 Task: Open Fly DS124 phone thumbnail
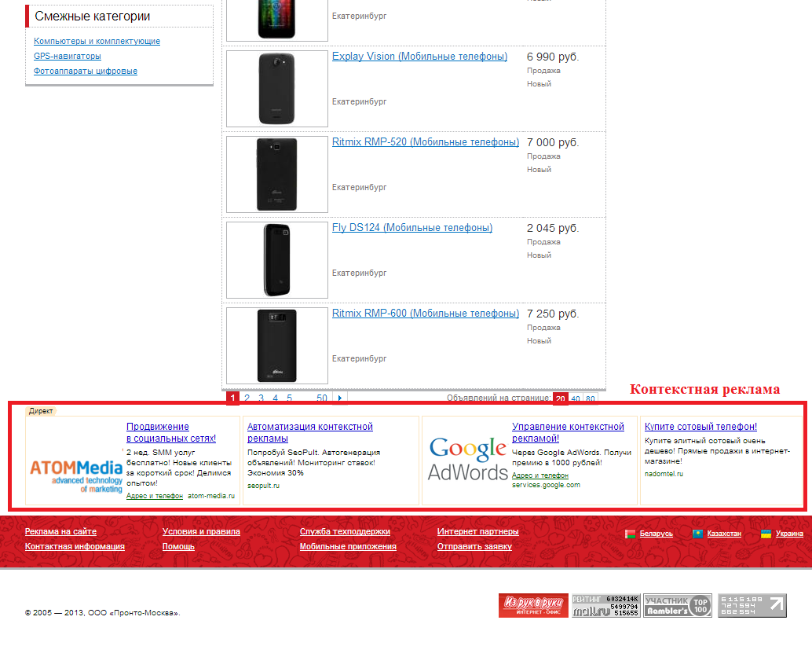pos(277,259)
